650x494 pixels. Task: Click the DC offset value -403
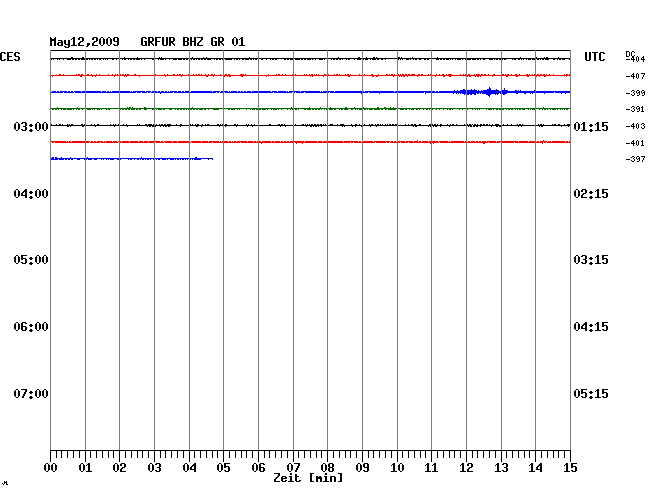[x=635, y=126]
